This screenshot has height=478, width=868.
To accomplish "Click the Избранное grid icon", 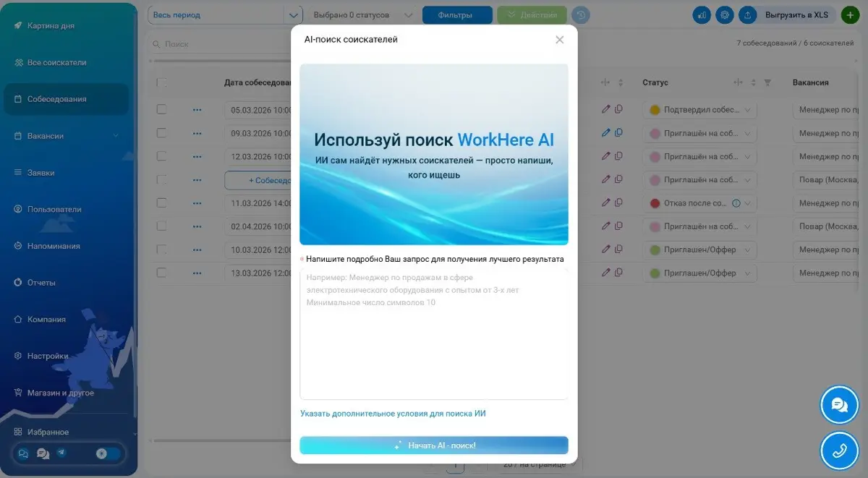I will tap(19, 432).
